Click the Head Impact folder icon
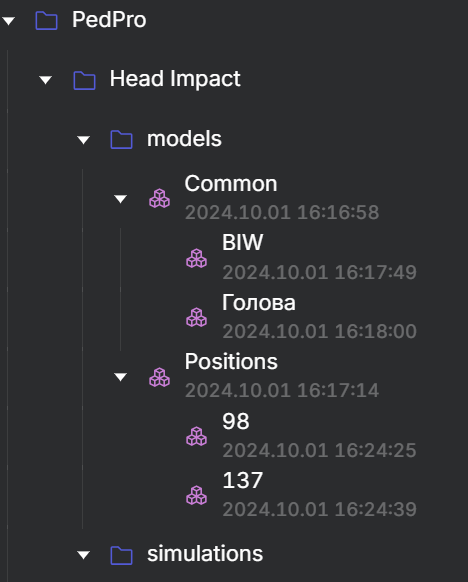This screenshot has height=582, width=468. (84, 80)
